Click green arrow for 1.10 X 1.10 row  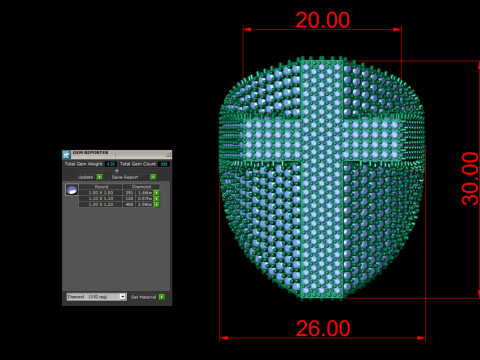[x=157, y=199]
